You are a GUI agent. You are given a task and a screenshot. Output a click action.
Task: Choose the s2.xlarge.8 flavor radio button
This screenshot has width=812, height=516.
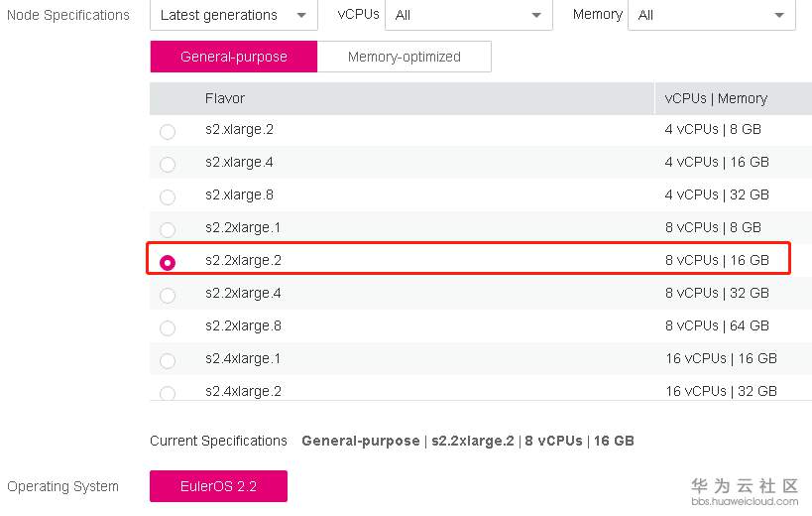(x=167, y=197)
